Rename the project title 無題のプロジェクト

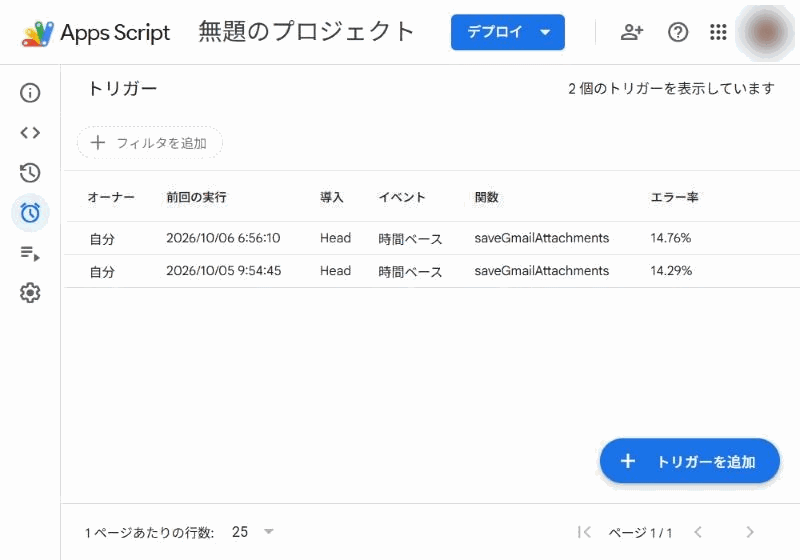[306, 32]
